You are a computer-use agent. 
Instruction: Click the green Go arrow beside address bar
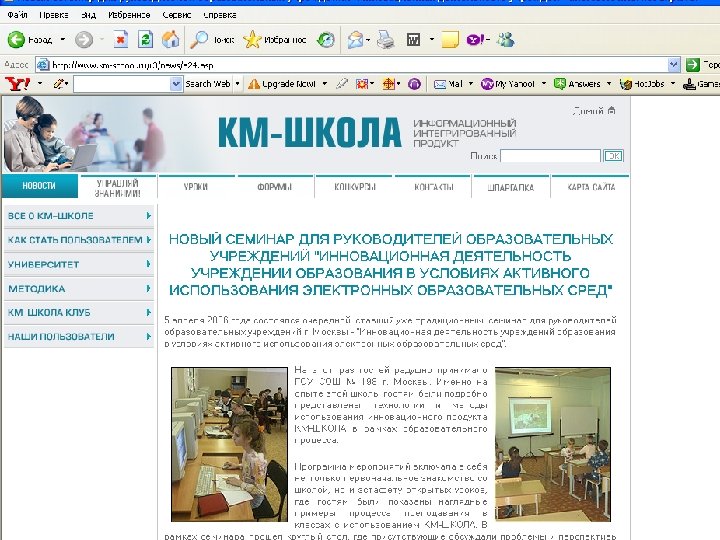pos(692,65)
